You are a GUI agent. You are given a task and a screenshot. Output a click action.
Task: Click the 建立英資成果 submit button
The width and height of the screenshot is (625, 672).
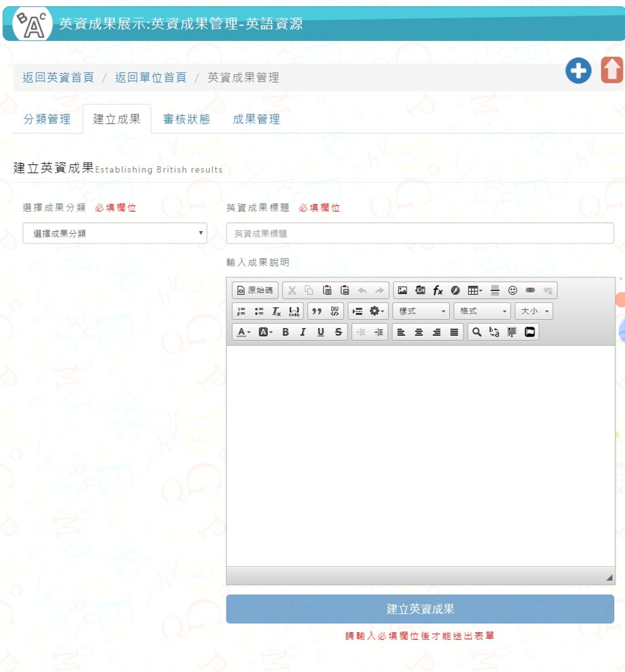point(420,609)
